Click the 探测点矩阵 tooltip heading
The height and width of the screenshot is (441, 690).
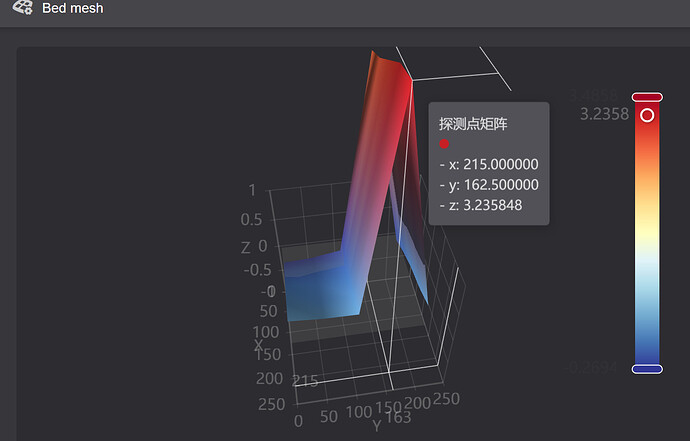pos(473,124)
